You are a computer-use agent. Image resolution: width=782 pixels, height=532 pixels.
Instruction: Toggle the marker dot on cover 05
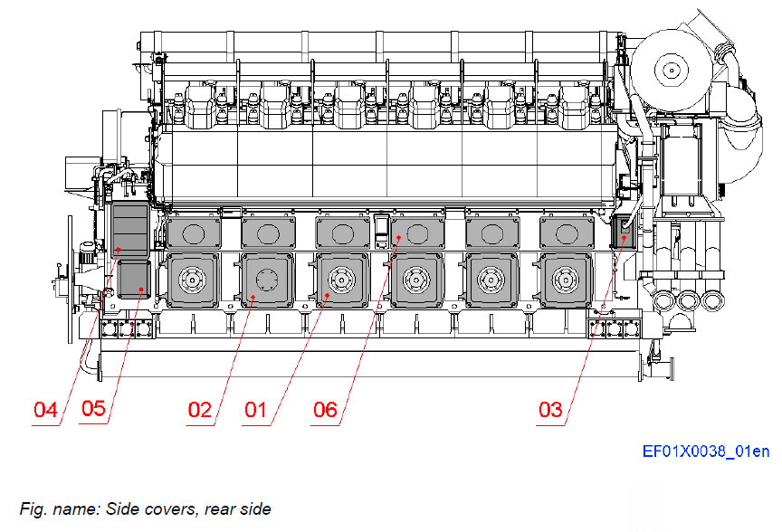[140, 290]
